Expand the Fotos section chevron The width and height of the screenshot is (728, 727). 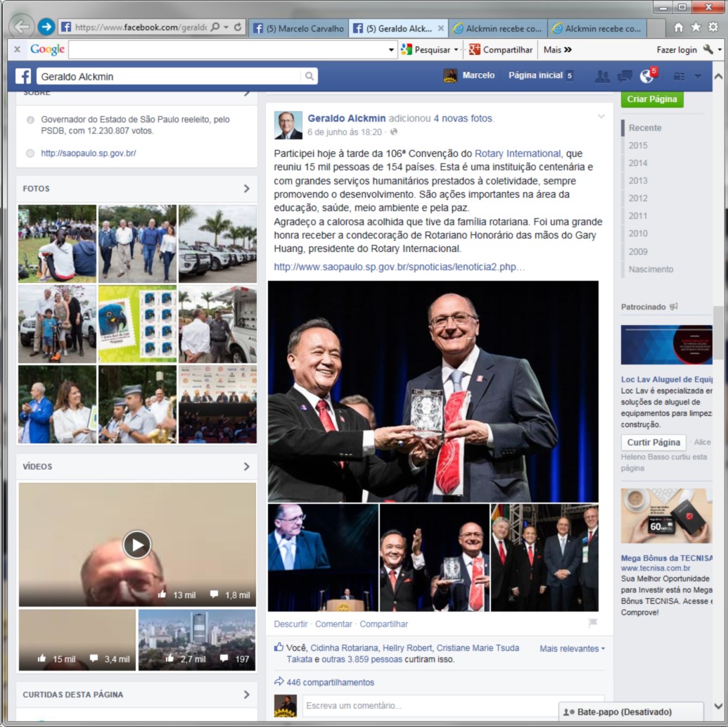pos(247,189)
